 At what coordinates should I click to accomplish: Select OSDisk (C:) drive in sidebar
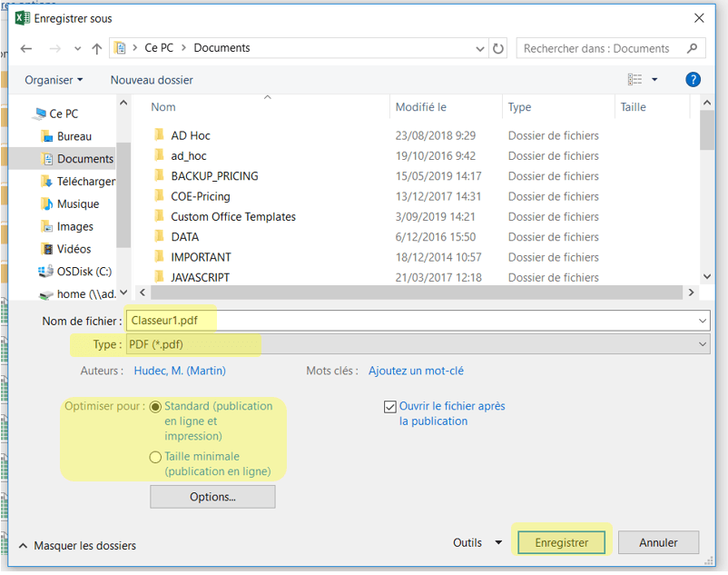[x=85, y=271]
